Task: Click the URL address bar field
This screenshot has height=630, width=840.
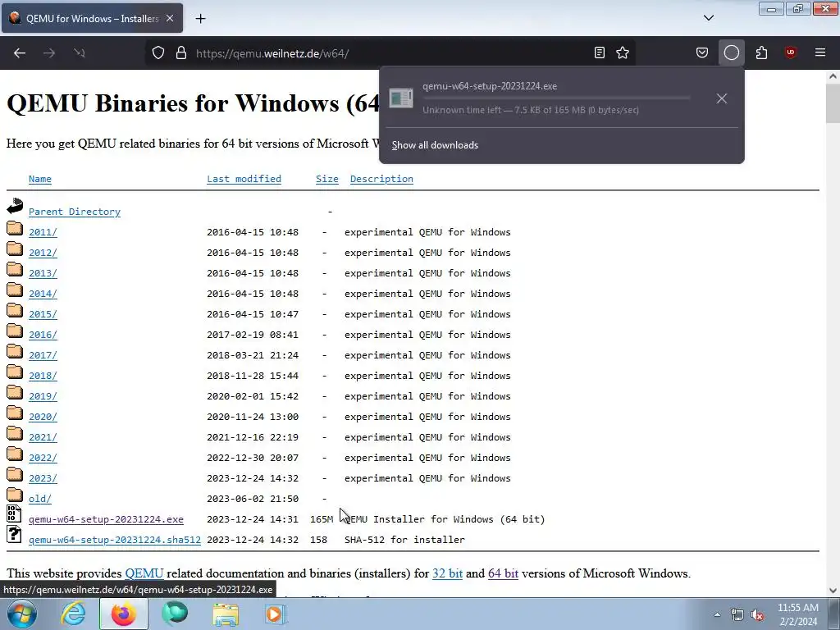Action: click(x=391, y=53)
